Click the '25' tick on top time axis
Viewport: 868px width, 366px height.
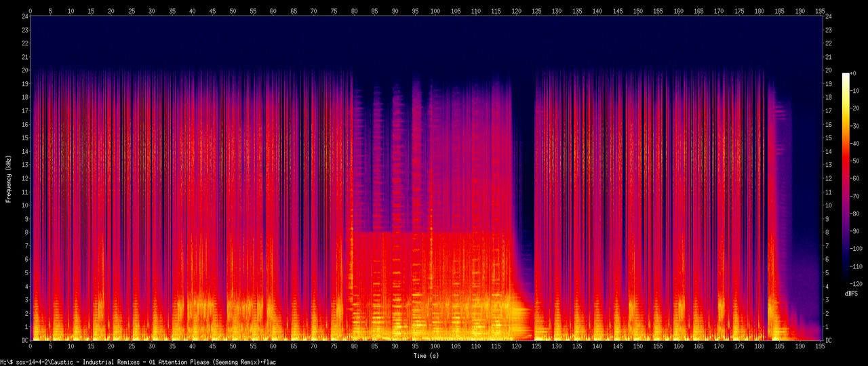(x=132, y=11)
